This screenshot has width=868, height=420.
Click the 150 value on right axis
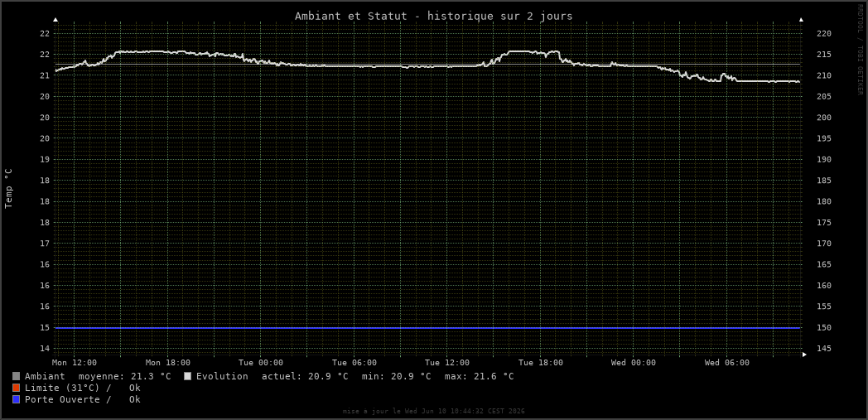coord(824,327)
